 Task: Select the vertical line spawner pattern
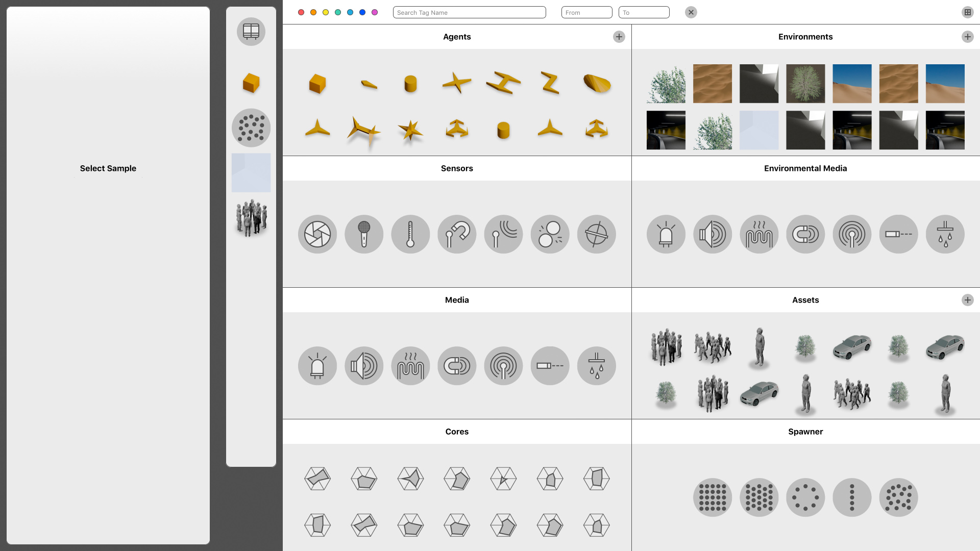click(x=852, y=497)
